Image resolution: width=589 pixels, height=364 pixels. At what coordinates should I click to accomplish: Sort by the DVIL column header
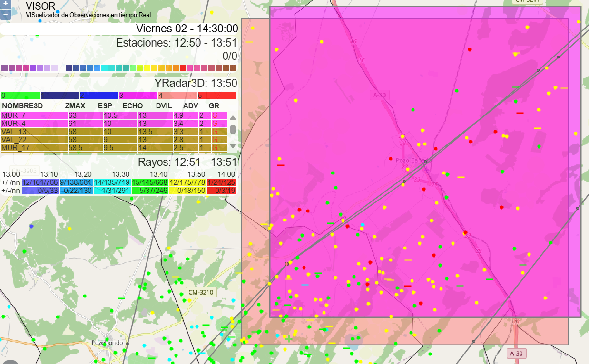click(x=164, y=105)
